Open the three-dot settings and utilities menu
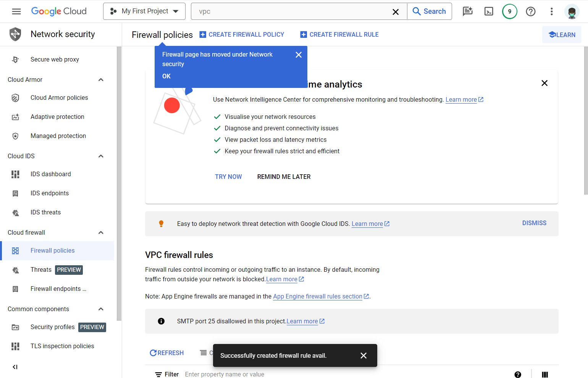Viewport: 588px width, 378px height. [552, 11]
